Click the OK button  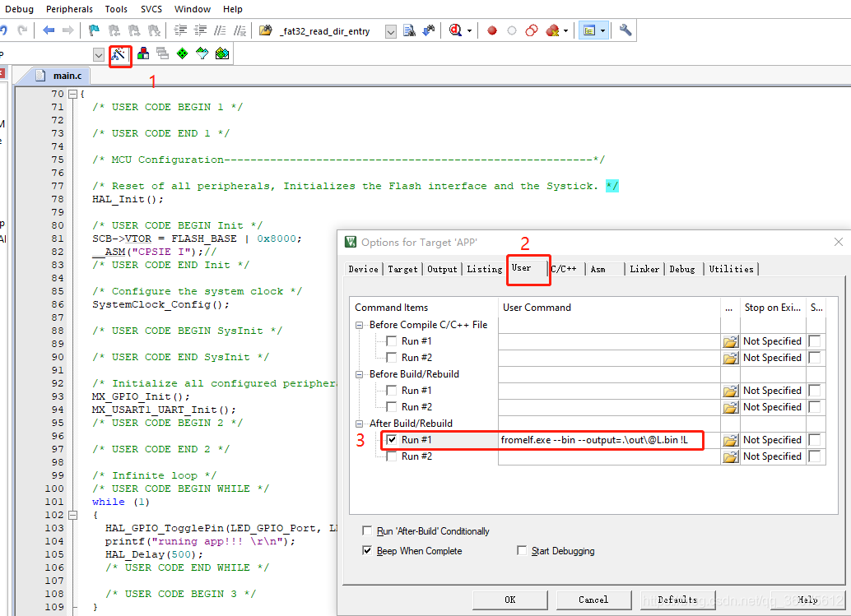[510, 600]
